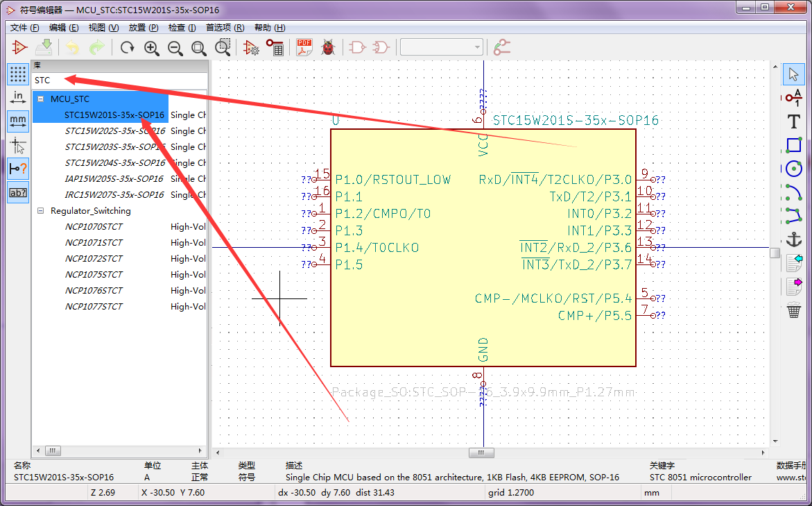Zoom in on the symbol canvas

(x=151, y=48)
